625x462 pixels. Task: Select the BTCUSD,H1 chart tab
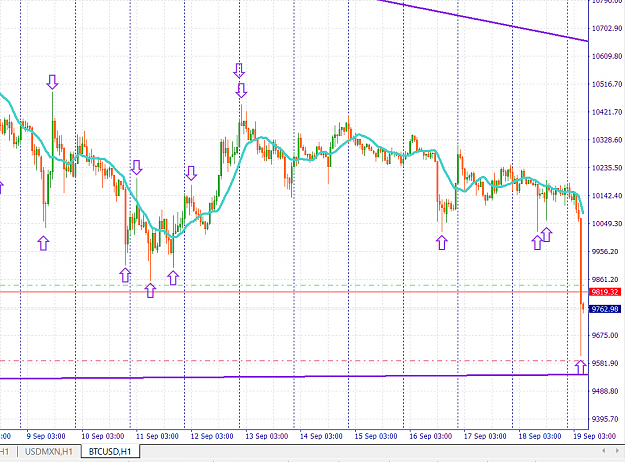pyautogui.click(x=110, y=452)
